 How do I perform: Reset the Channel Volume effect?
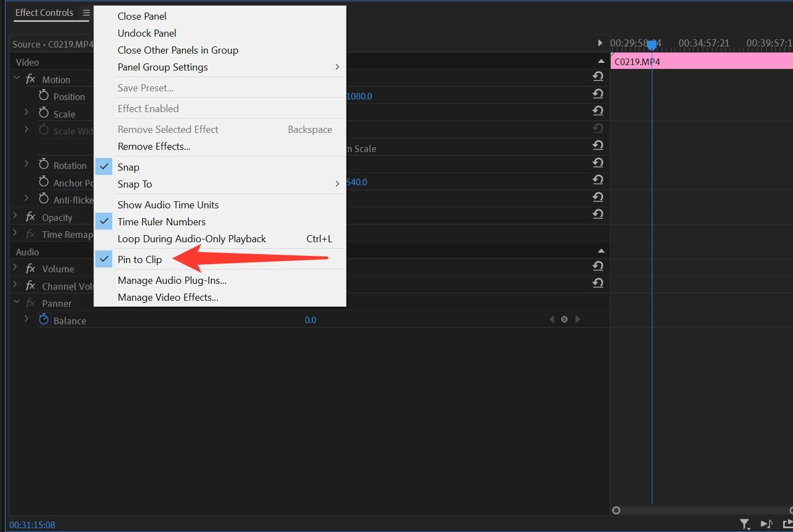tap(598, 283)
